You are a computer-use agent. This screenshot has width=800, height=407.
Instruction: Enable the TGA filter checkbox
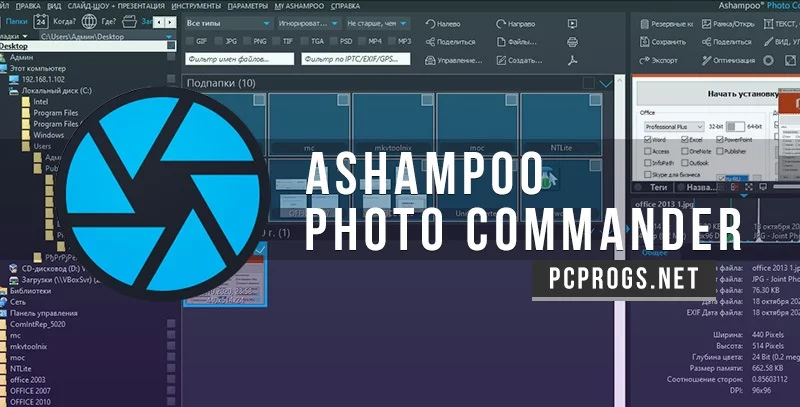tap(305, 41)
